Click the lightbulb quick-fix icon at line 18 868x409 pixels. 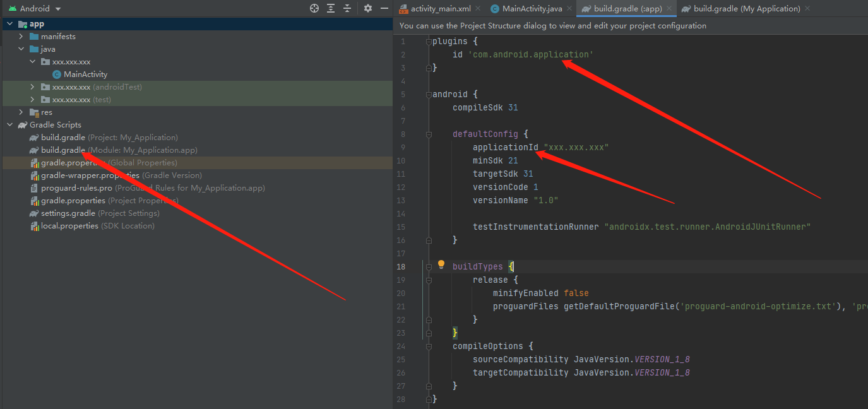click(x=441, y=265)
